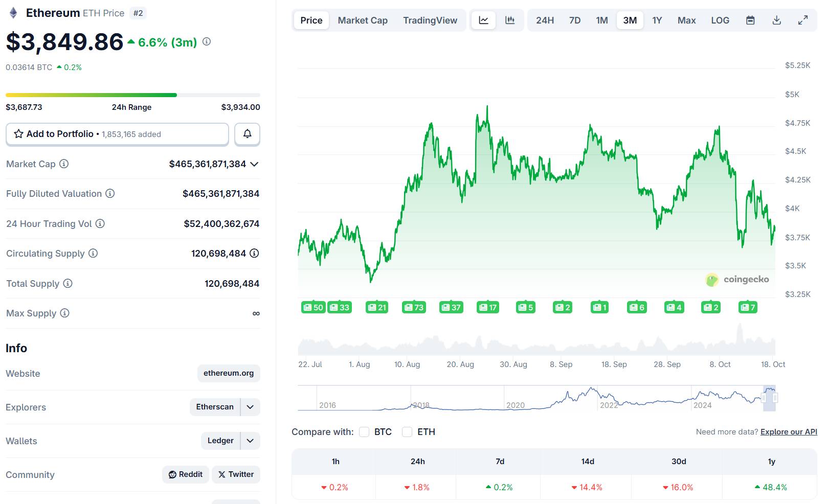827x504 pixels.
Task: Click the price alert bell icon
Action: click(247, 134)
